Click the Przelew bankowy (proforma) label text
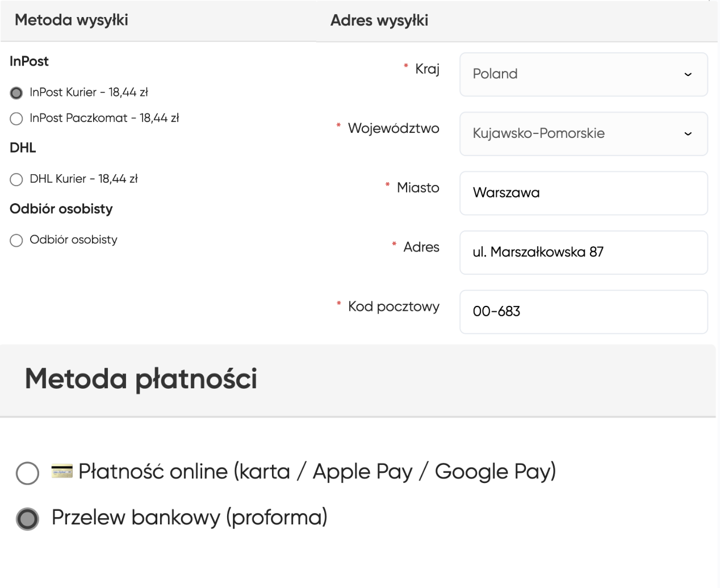The image size is (720, 588). click(189, 518)
